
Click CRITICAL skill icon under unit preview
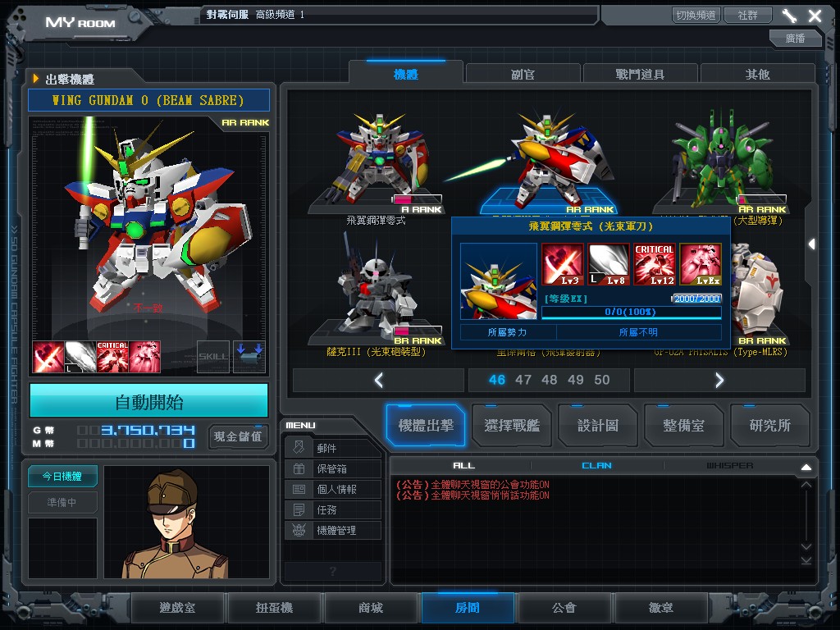click(112, 356)
